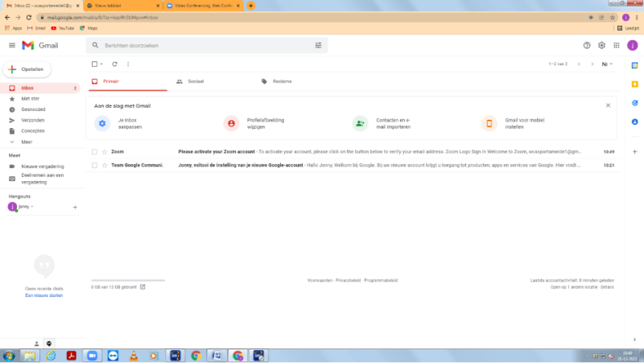This screenshot has width=644, height=363.
Task: Open account activity Details link
Action: click(607, 287)
